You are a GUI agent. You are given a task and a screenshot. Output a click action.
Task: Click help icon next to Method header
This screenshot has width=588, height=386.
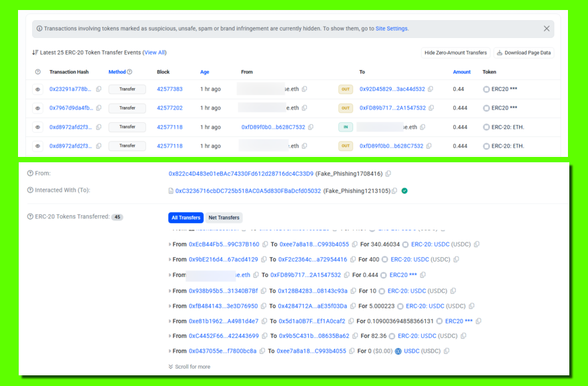coord(129,72)
